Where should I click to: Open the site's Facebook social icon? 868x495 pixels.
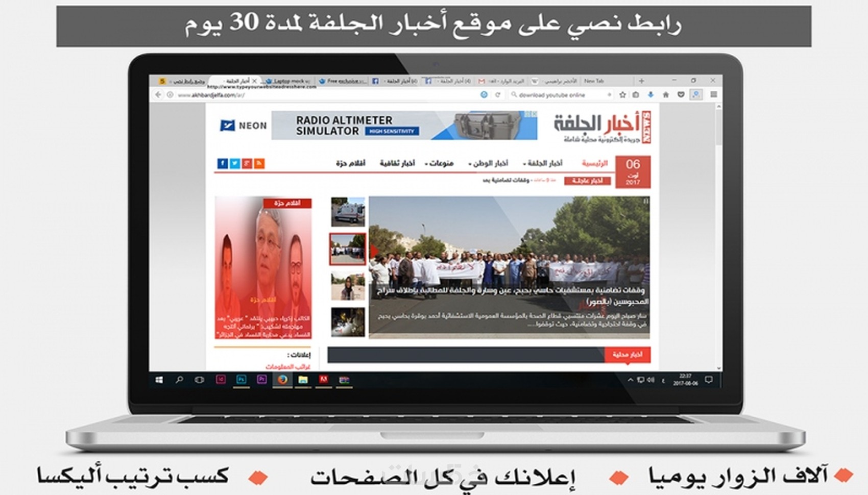tap(223, 163)
